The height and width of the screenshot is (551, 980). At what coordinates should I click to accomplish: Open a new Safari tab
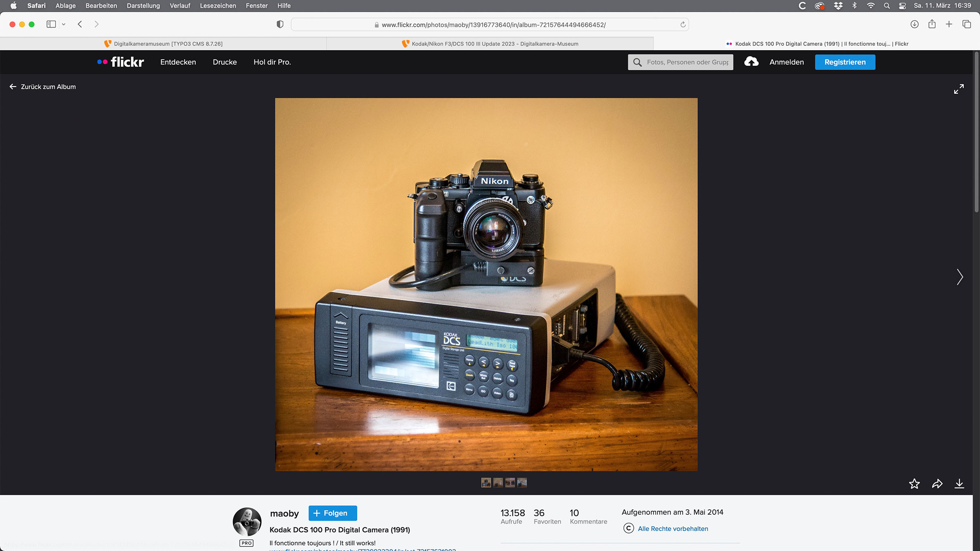coord(949,24)
